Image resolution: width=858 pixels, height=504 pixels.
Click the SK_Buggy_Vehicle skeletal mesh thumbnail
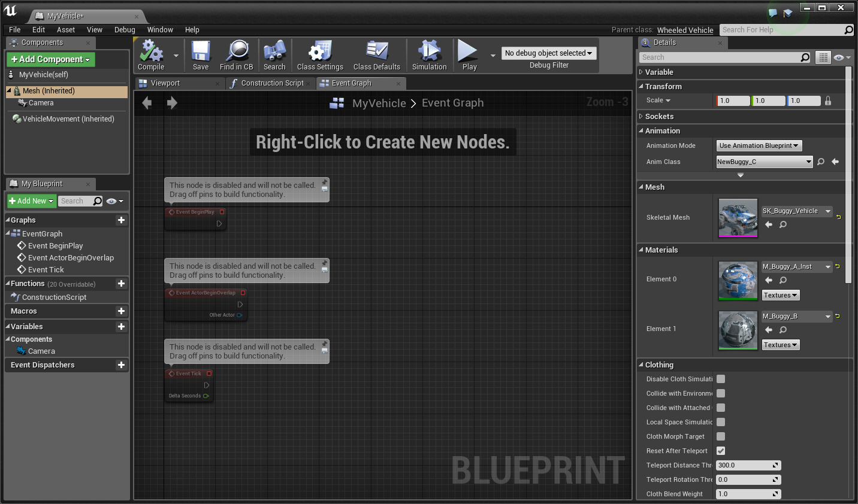tap(738, 218)
